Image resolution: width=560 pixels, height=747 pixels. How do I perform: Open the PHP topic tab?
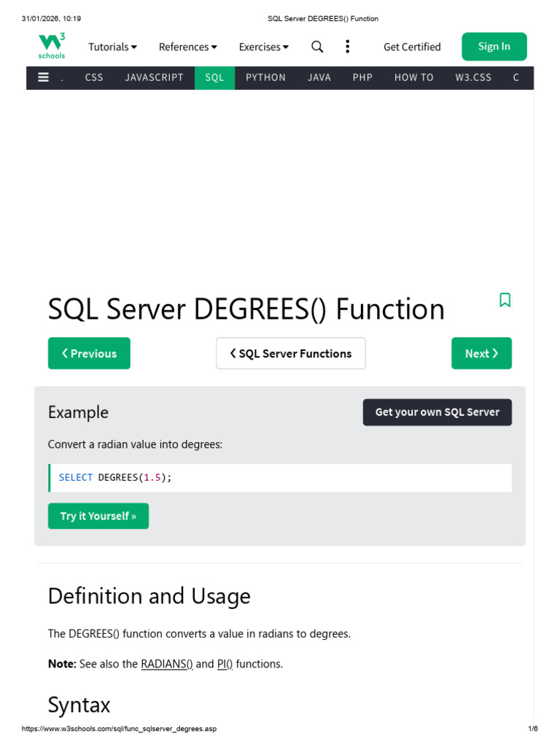[362, 77]
